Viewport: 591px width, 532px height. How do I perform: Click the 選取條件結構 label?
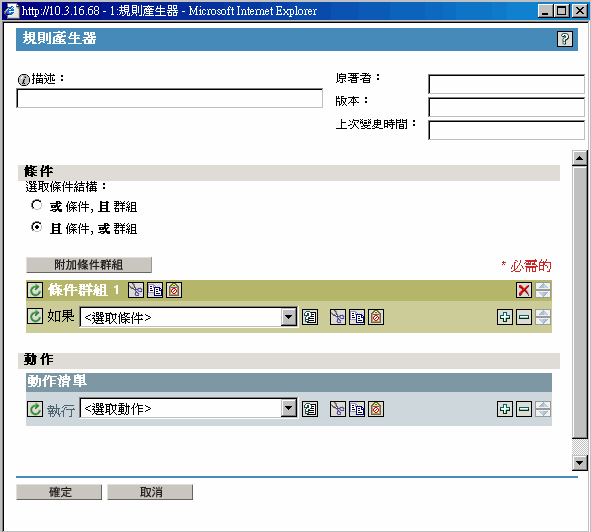pos(66,187)
